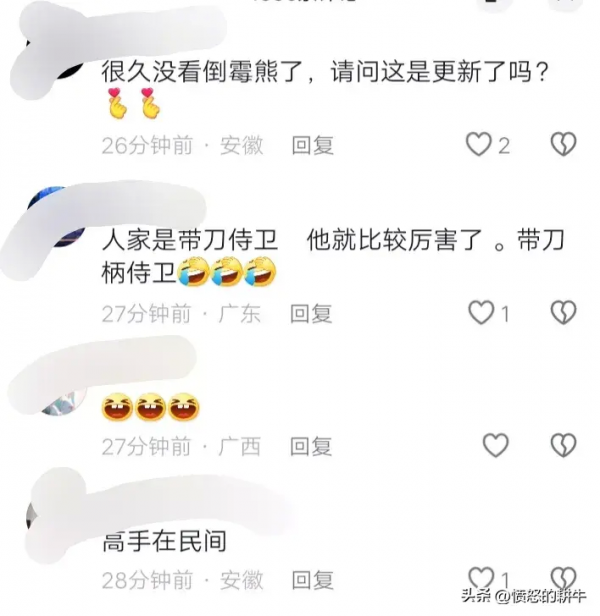Dislike the 高手在民间 comment
Viewport: 600px width, 616px height.
click(563, 579)
